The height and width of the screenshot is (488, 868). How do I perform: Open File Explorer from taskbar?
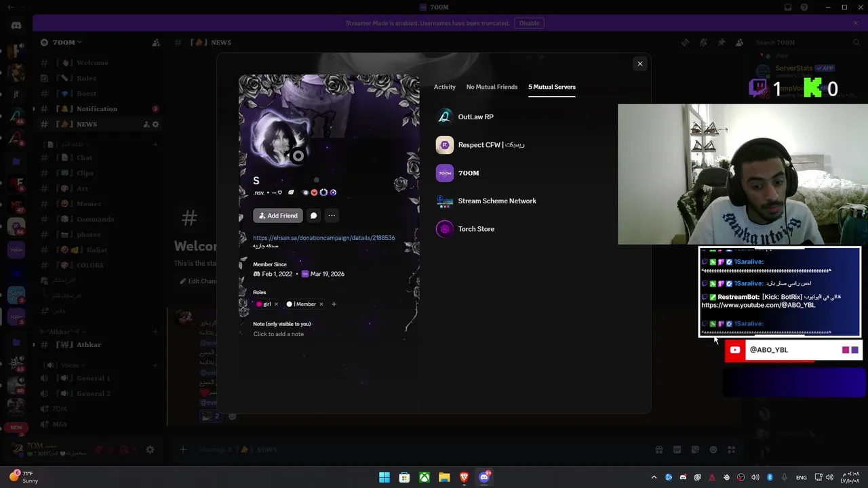pyautogui.click(x=444, y=477)
